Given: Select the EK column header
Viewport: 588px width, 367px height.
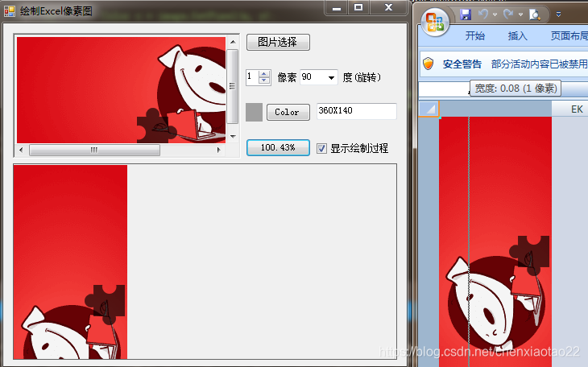Looking at the screenshot, I should click(x=570, y=109).
